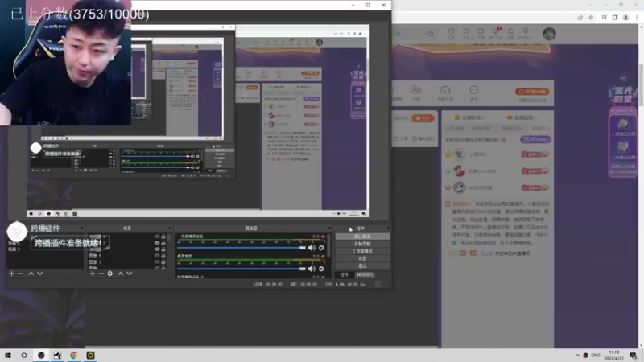Open the first mixer channel gear settings
This screenshot has height=362, width=644.
point(321,248)
